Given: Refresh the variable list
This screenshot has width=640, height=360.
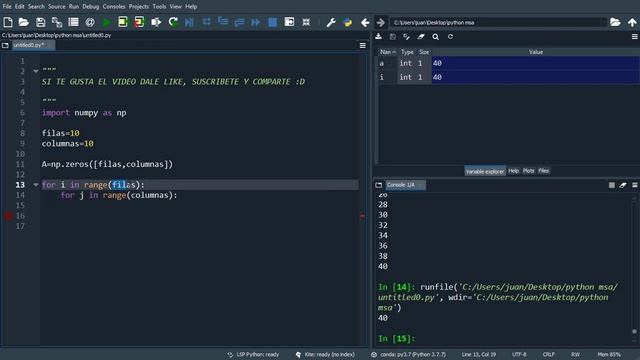Looking at the screenshot, I should click(450, 37).
